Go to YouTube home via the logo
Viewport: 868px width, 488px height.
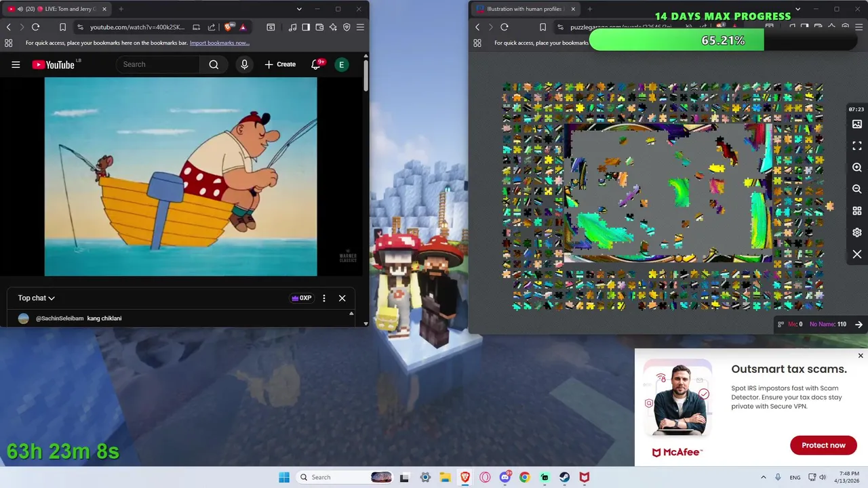point(53,64)
